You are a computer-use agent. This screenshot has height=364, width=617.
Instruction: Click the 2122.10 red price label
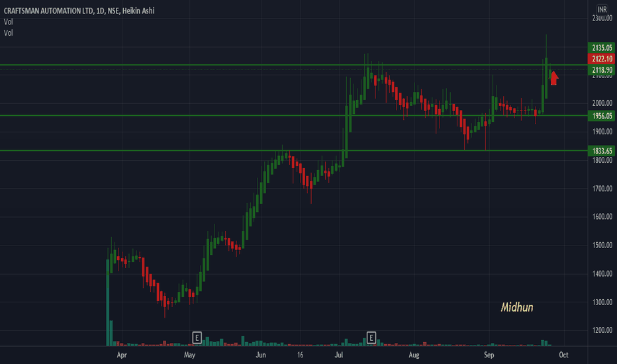coord(601,59)
